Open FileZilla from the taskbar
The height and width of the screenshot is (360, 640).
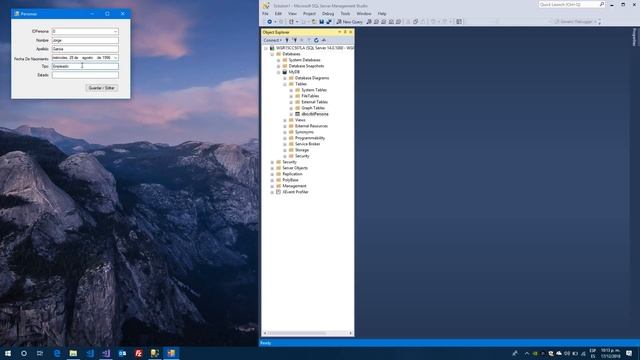point(138,353)
